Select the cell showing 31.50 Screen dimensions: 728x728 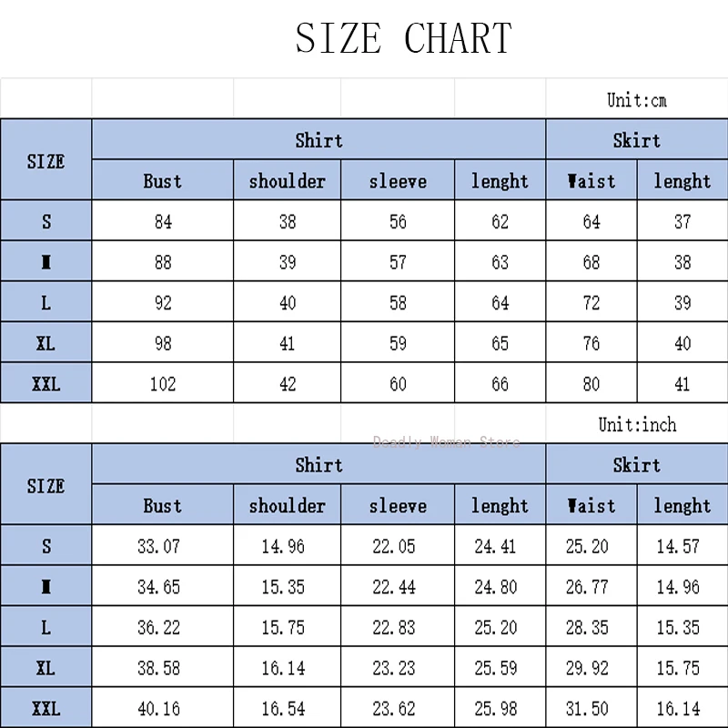pos(587,708)
